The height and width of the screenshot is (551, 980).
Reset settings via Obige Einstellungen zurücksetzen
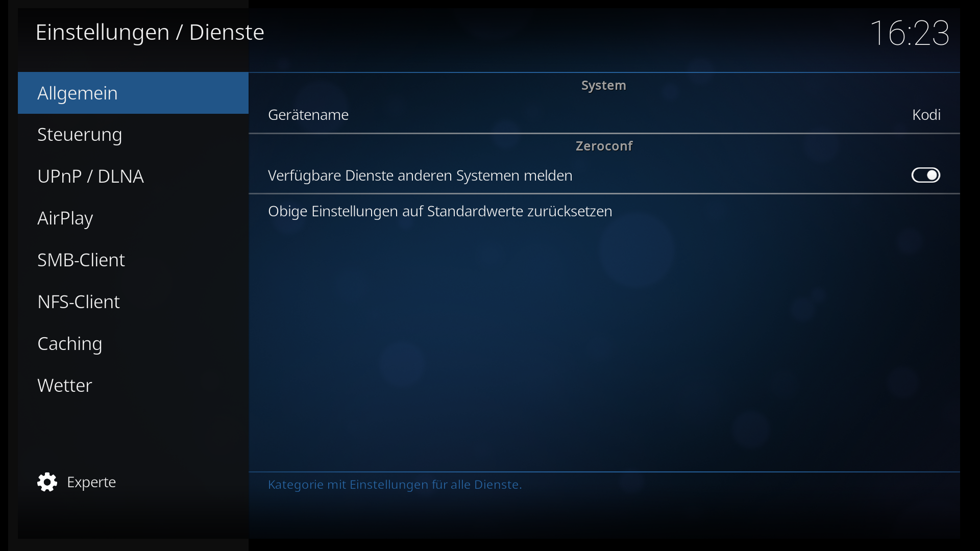point(604,211)
